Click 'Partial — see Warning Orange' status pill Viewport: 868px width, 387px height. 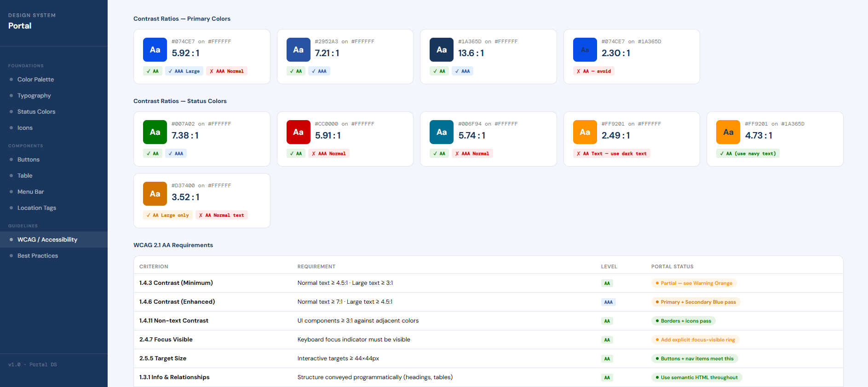(x=694, y=283)
